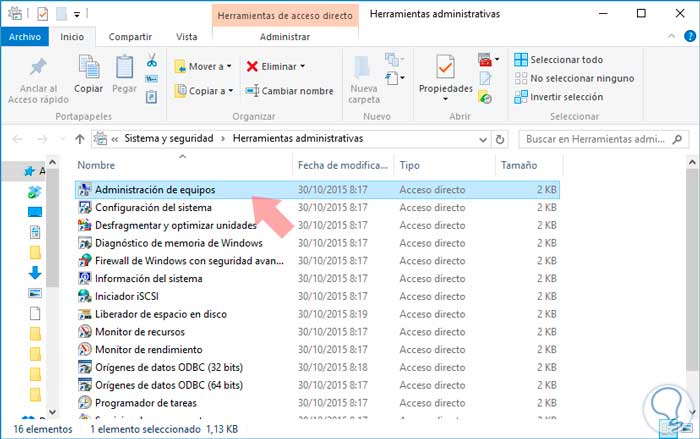Switch to the Compartir tab

tap(130, 37)
